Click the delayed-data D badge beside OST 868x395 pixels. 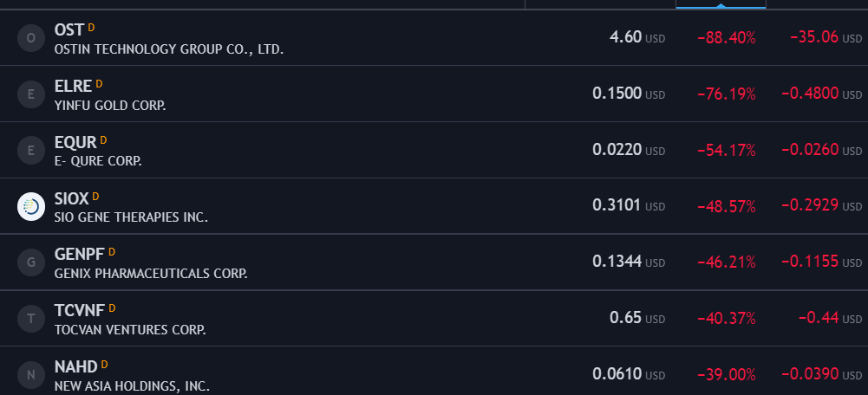91,27
